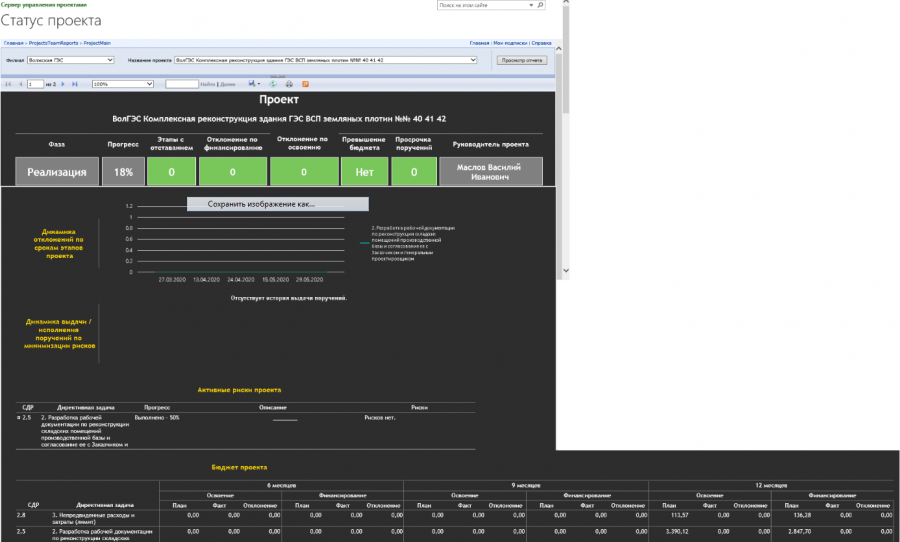Expand the 2.5 risk row
Viewport: 900px width, 542px height.
point(18,418)
